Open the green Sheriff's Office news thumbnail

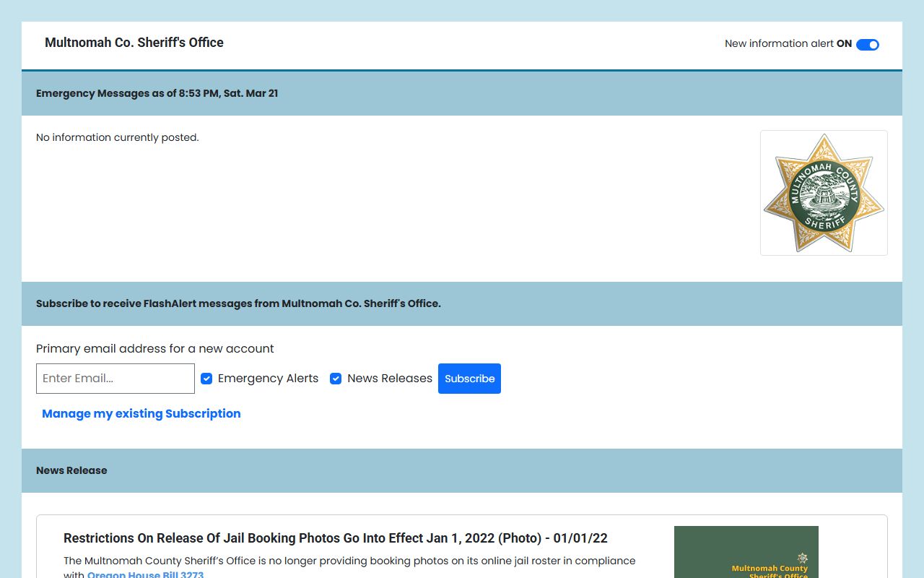click(x=746, y=553)
